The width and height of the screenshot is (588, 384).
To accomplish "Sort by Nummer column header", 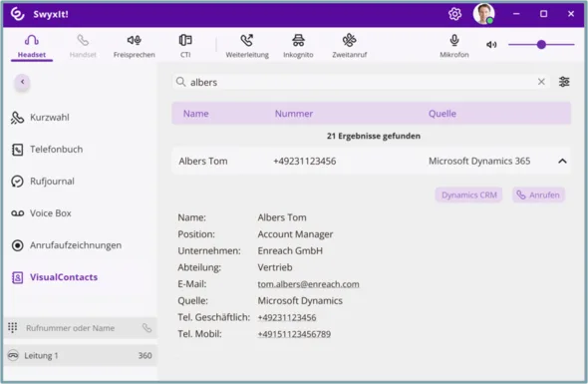I will 294,114.
